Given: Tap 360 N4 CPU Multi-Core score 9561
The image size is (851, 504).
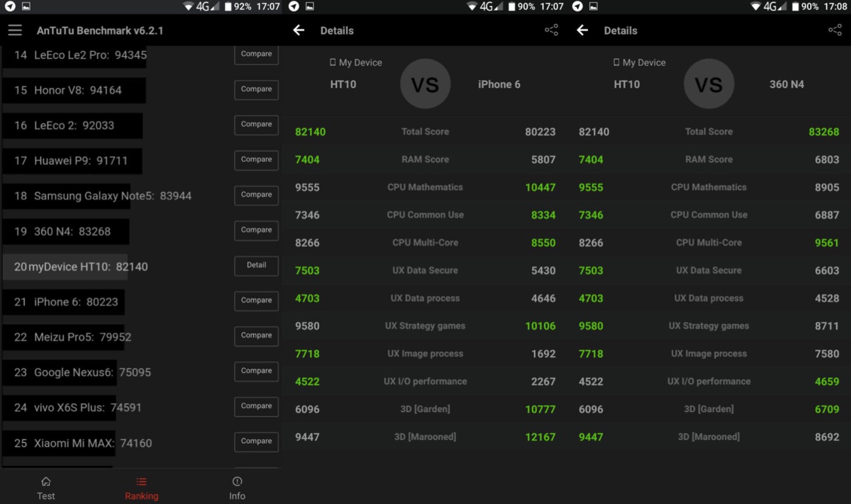Looking at the screenshot, I should coord(827,243).
